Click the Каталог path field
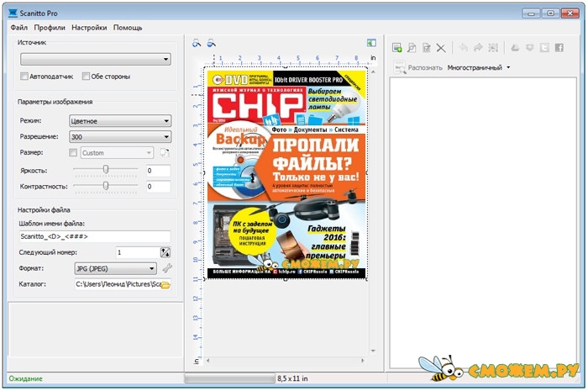The width and height of the screenshot is (588, 391). (x=118, y=284)
